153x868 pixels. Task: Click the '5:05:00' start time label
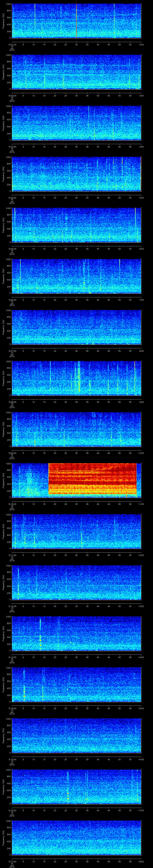(x=12, y=249)
